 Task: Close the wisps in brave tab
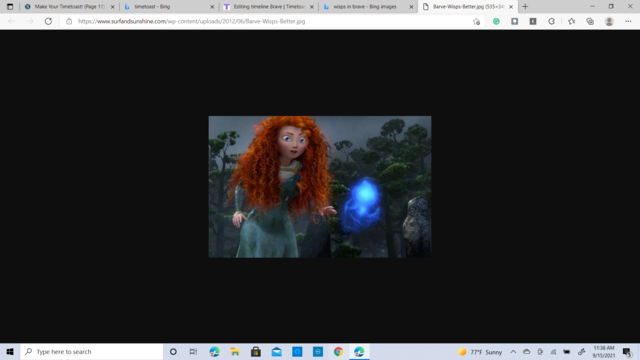coord(411,7)
